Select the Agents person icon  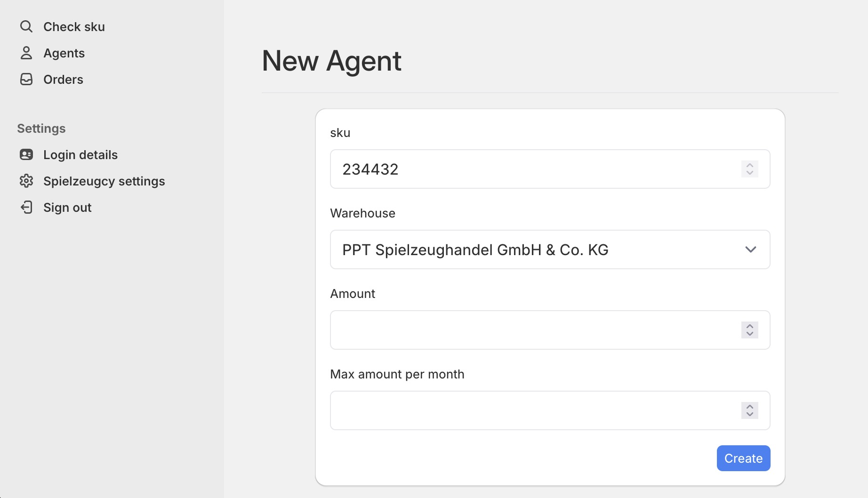(x=26, y=53)
